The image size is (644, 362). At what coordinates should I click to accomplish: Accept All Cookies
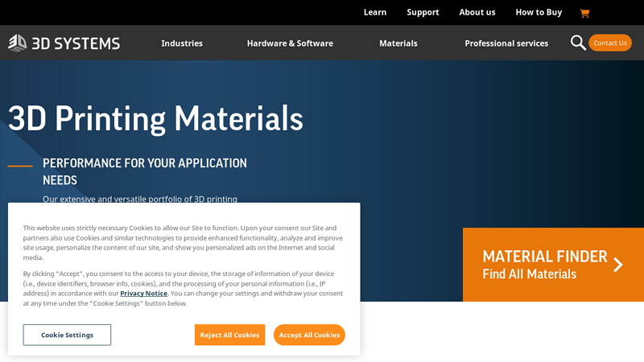click(x=309, y=335)
